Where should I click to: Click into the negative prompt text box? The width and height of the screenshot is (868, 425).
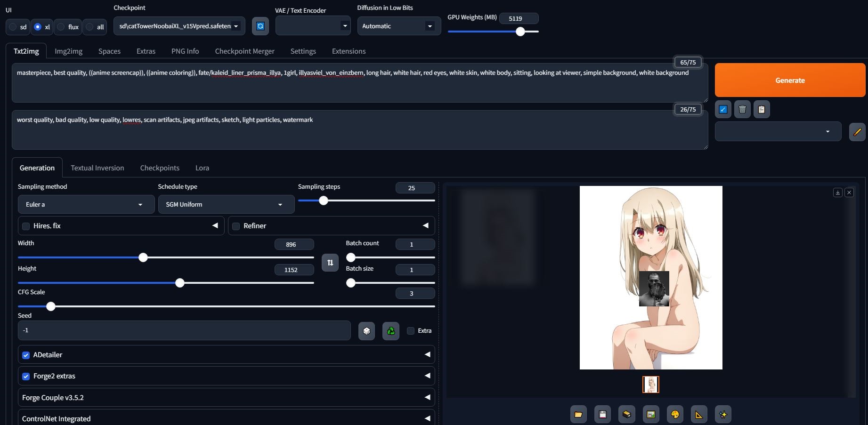(x=360, y=130)
